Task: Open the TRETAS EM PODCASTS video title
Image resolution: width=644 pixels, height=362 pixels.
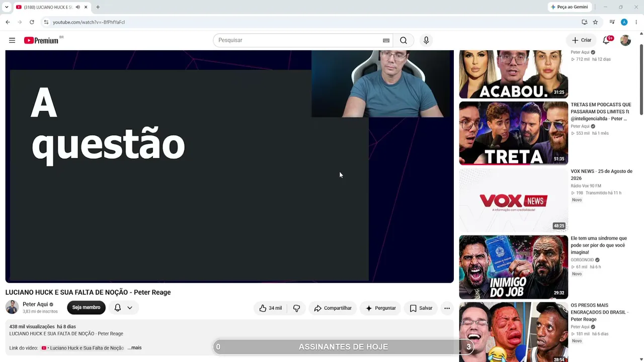Action: pyautogui.click(x=601, y=112)
